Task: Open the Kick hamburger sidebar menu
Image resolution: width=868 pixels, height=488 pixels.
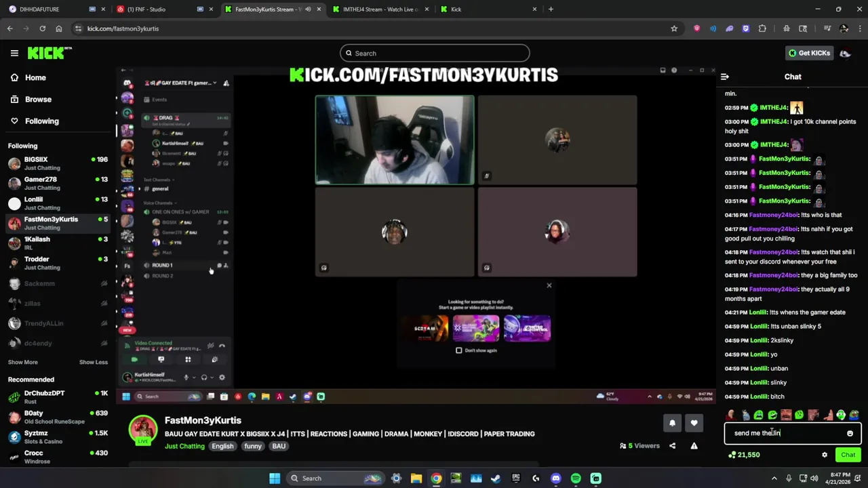Action: tap(14, 53)
